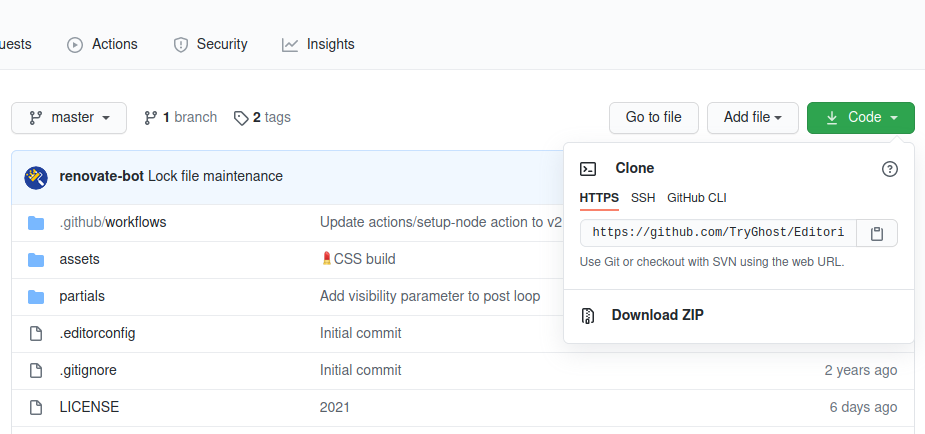This screenshot has height=434, width=925.
Task: Open .editorconfig Initial commit message
Action: [360, 333]
